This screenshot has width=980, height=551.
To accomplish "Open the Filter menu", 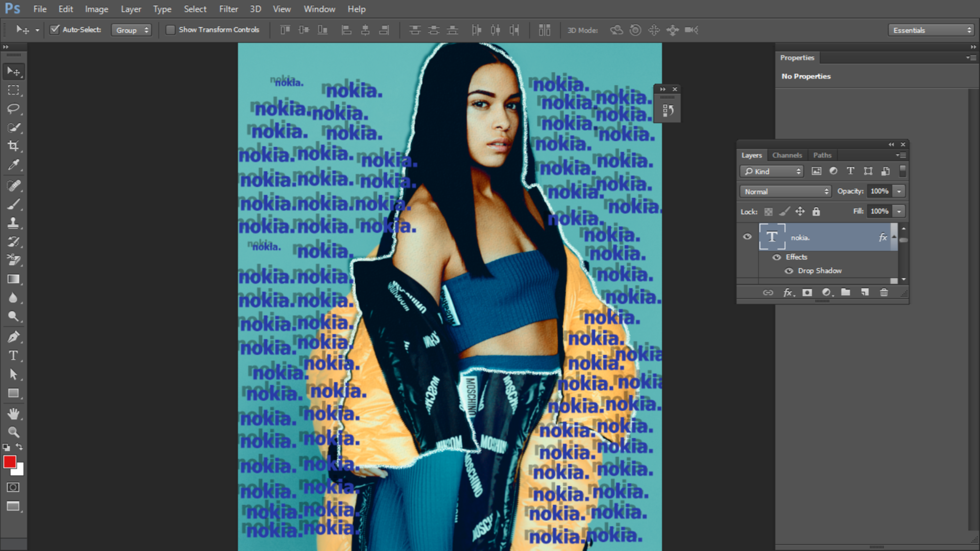I will coord(228,9).
